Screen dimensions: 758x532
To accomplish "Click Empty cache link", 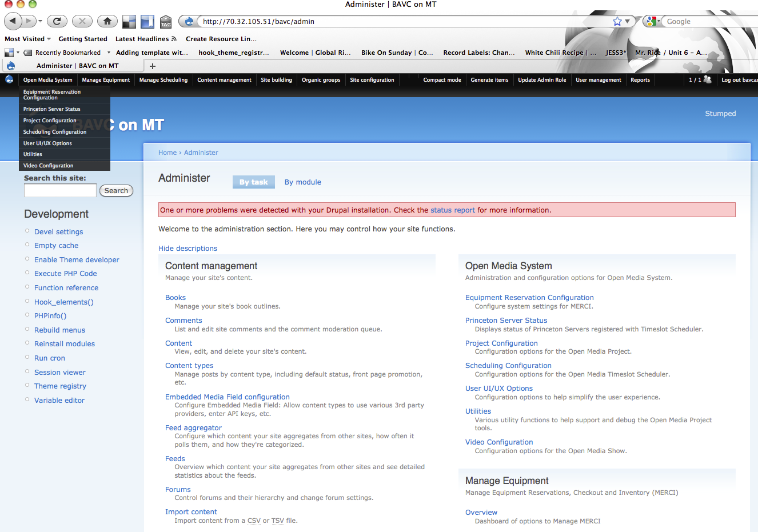I will 56,245.
